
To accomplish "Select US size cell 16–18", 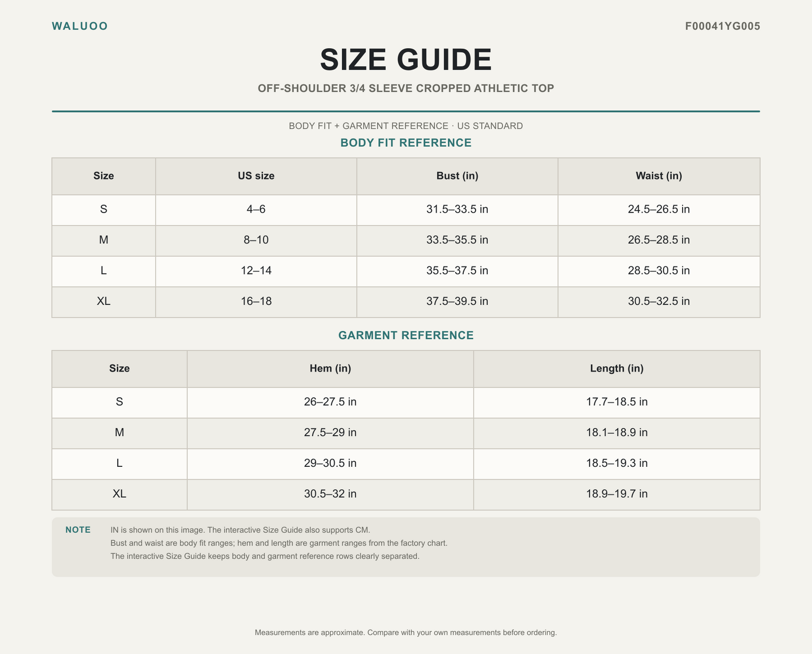I will point(256,301).
